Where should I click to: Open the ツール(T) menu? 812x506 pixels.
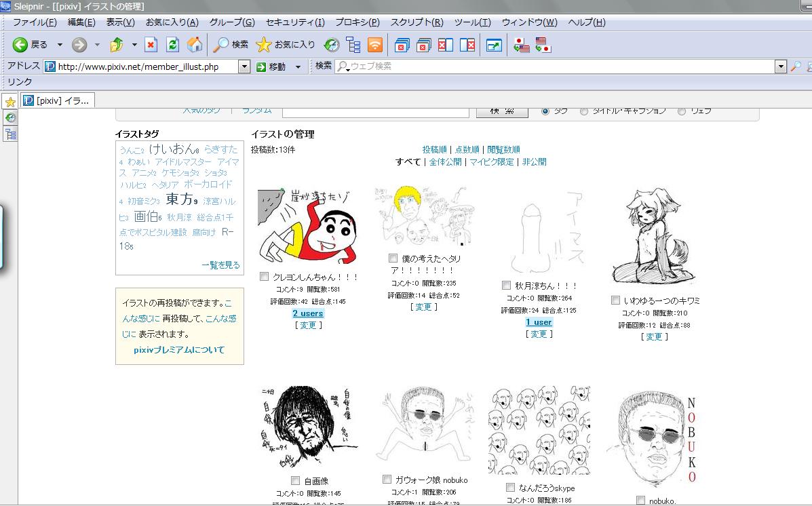tap(472, 22)
